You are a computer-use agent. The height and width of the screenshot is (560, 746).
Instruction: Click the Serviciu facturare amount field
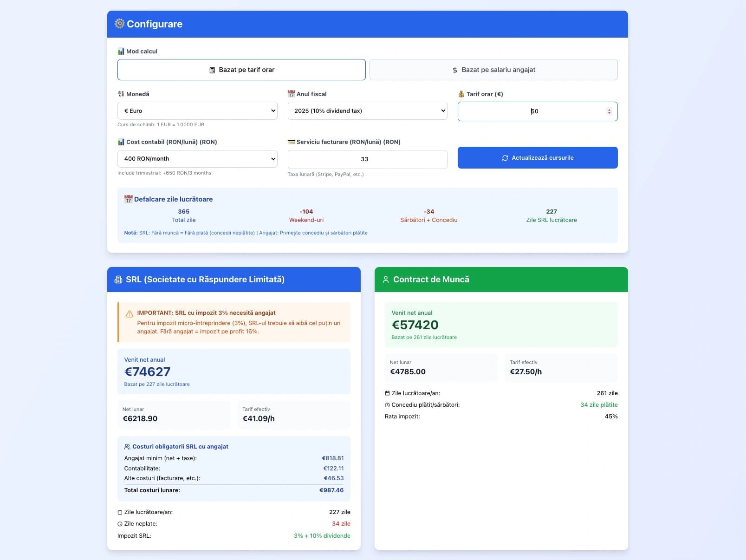(367, 159)
